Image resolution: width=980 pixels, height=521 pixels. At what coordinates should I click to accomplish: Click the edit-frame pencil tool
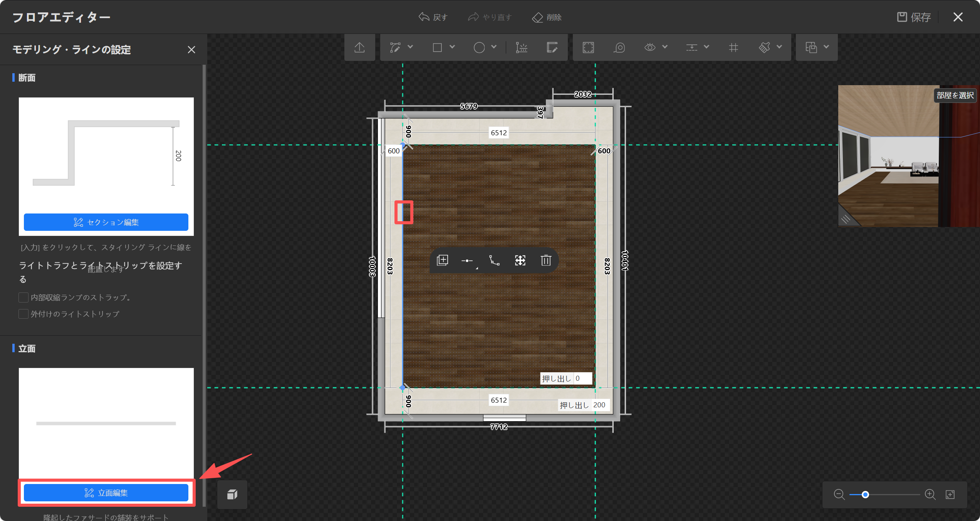click(552, 47)
